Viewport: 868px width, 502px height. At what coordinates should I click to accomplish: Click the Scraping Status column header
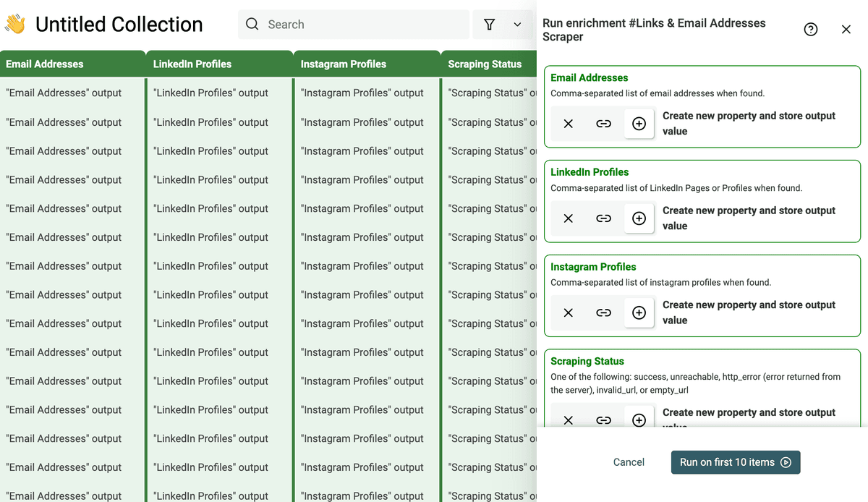pos(489,64)
